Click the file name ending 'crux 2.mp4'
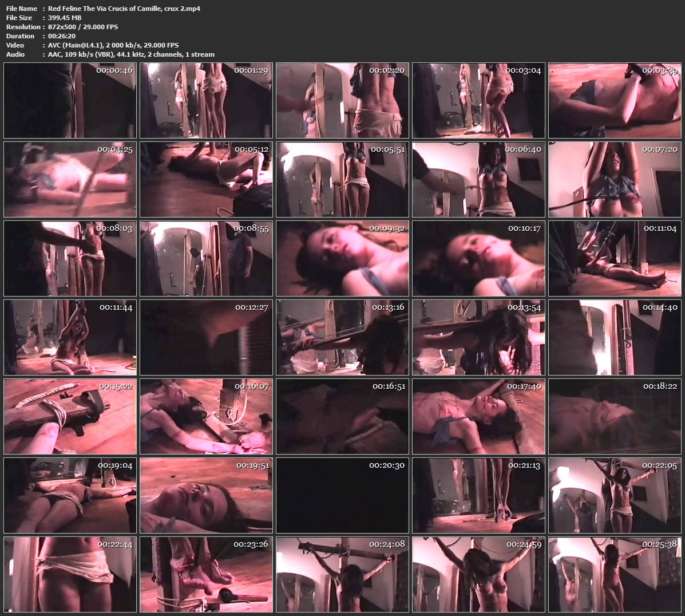 coord(124,9)
